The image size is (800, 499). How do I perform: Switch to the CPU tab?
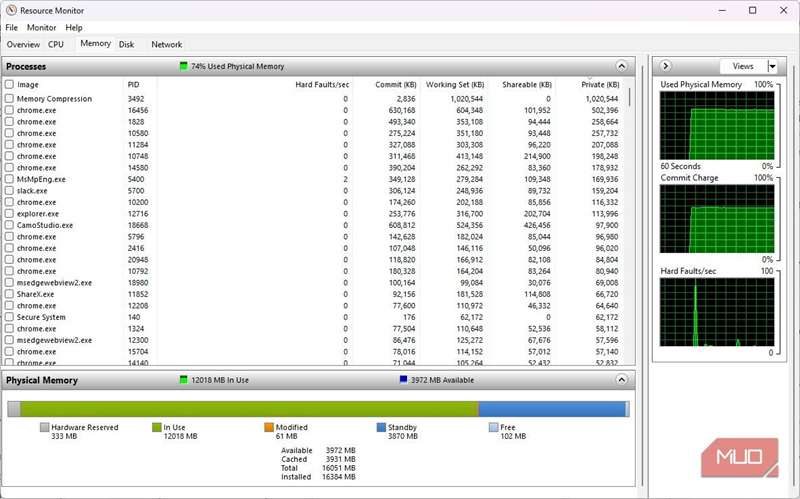coord(56,44)
